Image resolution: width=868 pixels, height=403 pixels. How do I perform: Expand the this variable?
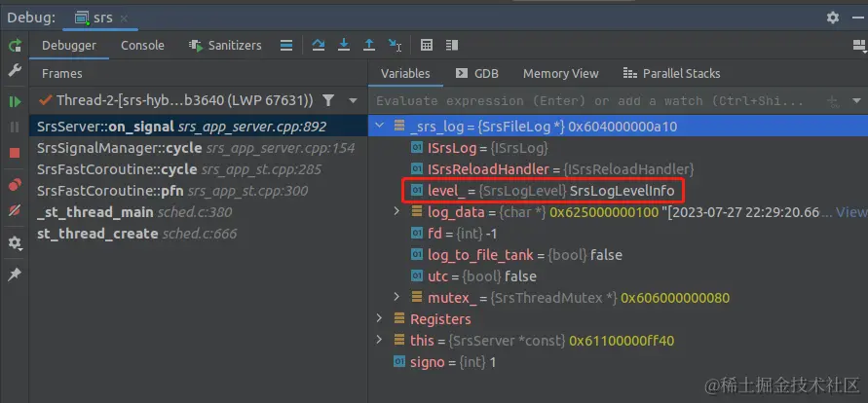pyautogui.click(x=380, y=340)
